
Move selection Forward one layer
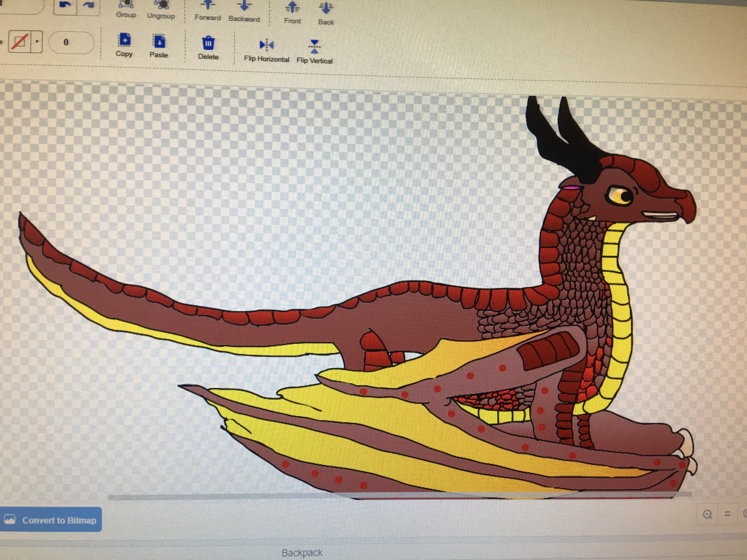pyautogui.click(x=208, y=11)
